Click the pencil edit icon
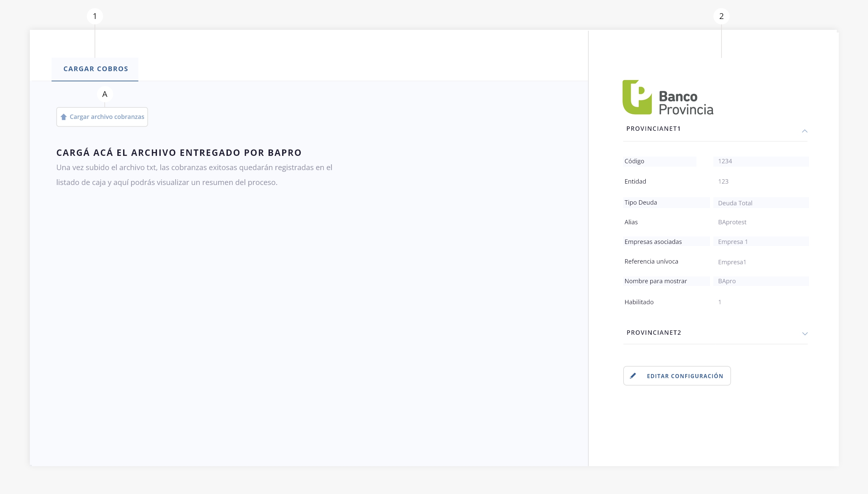868x494 pixels. 633,376
